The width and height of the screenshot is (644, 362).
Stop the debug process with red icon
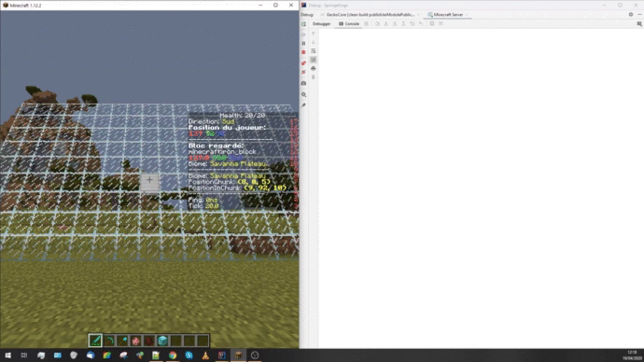[x=303, y=52]
